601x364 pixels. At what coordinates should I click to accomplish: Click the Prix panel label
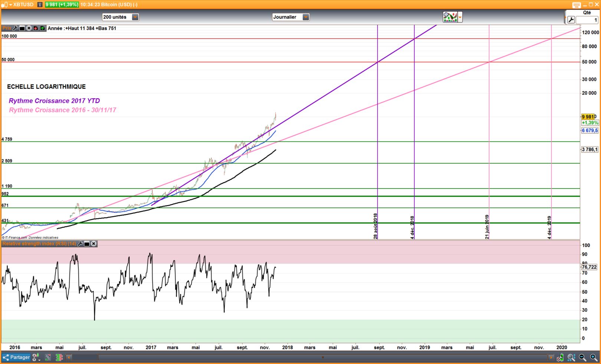[x=7, y=28]
